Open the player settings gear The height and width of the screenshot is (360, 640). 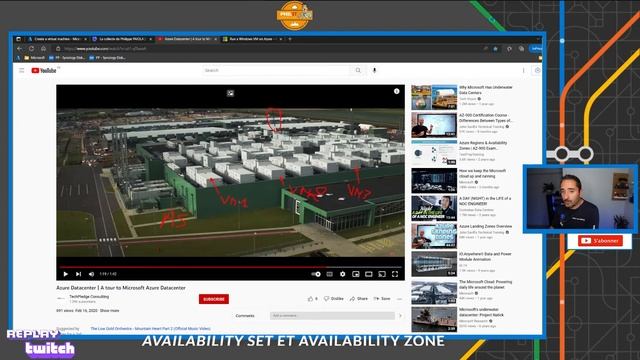point(342,274)
